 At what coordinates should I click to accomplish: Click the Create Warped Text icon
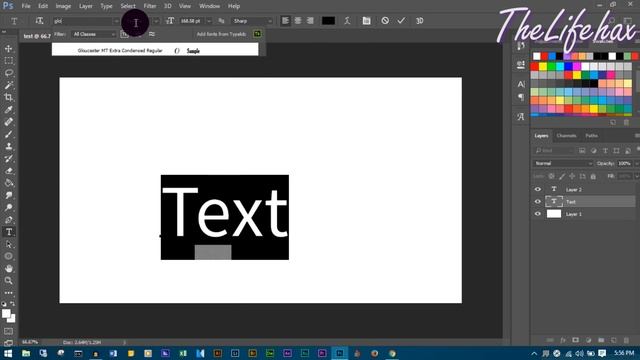347,21
